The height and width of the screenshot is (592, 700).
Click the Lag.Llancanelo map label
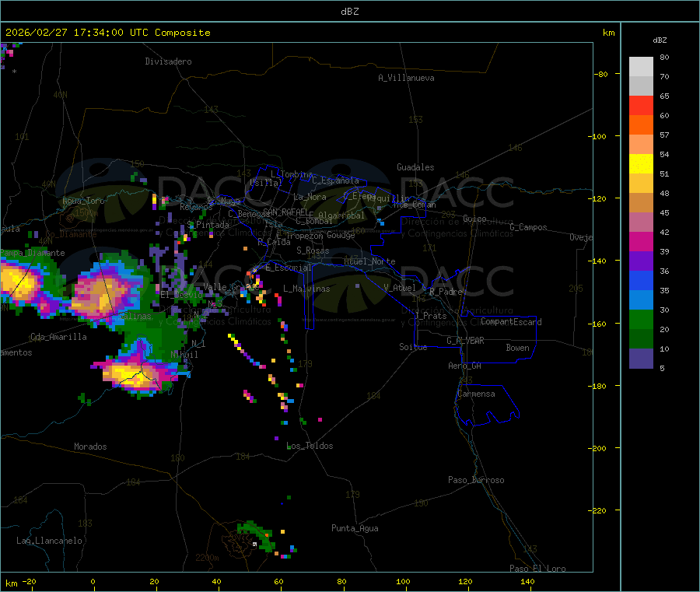point(50,541)
